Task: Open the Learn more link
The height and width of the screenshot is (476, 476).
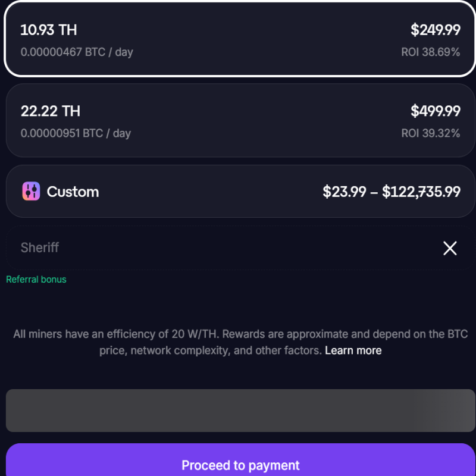Action: coord(353,350)
